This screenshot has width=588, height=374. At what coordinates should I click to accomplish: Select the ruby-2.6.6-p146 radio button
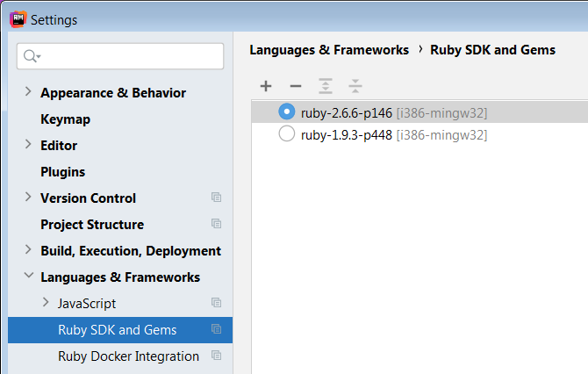click(287, 111)
